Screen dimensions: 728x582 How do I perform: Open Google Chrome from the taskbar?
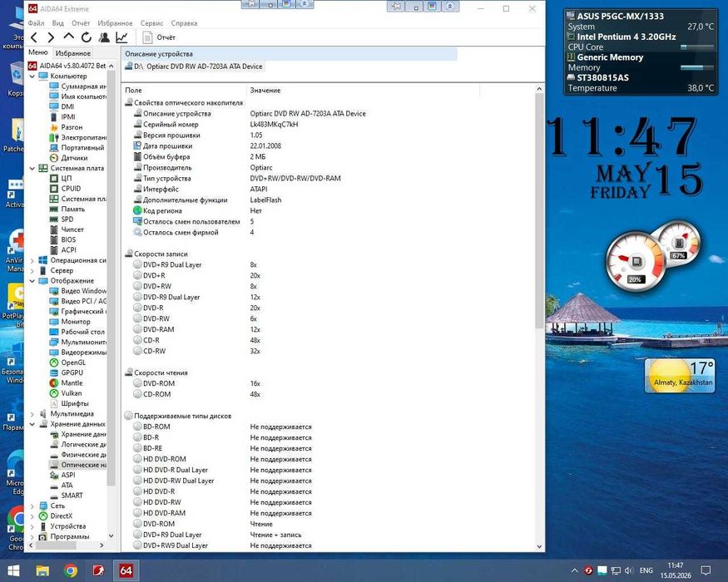[x=71, y=570]
